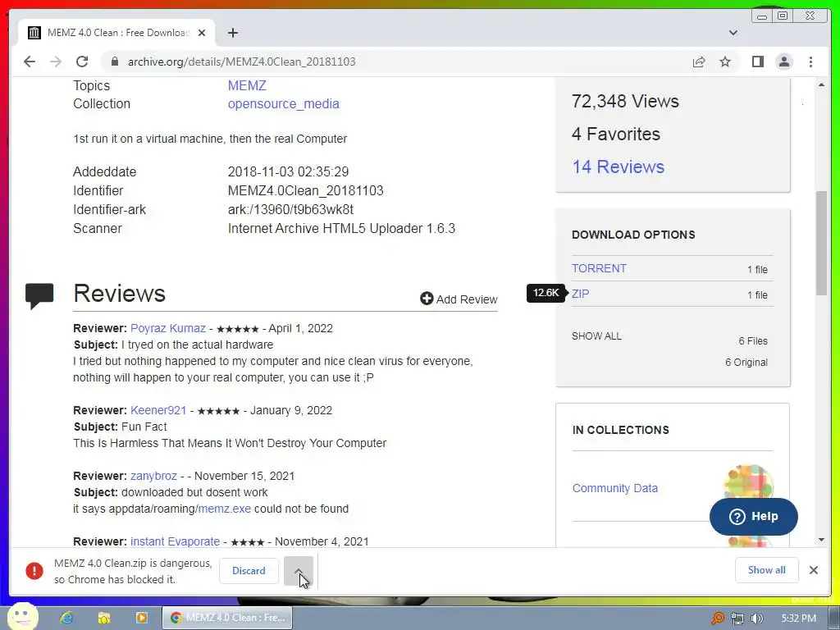This screenshot has width=840, height=630.
Task: Open the MEMZ topic link
Action: (247, 85)
